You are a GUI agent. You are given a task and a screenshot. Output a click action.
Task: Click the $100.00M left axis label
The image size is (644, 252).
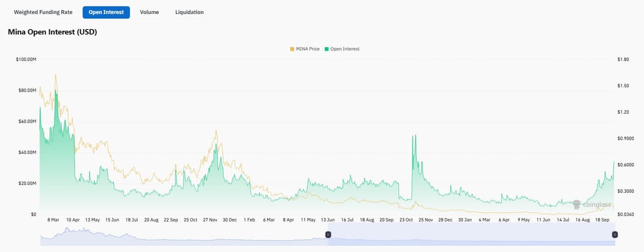(x=26, y=58)
